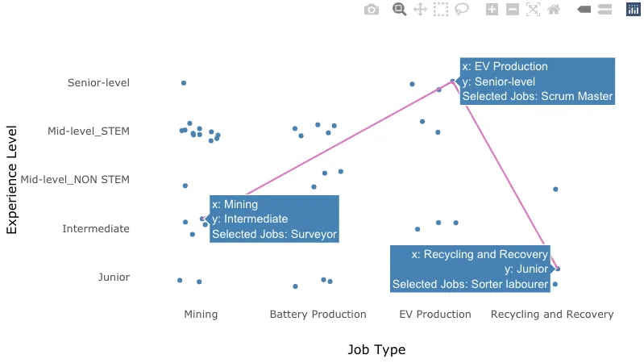Image resolution: width=644 pixels, height=363 pixels.
Task: Choose the Box Select tool
Action: [441, 9]
